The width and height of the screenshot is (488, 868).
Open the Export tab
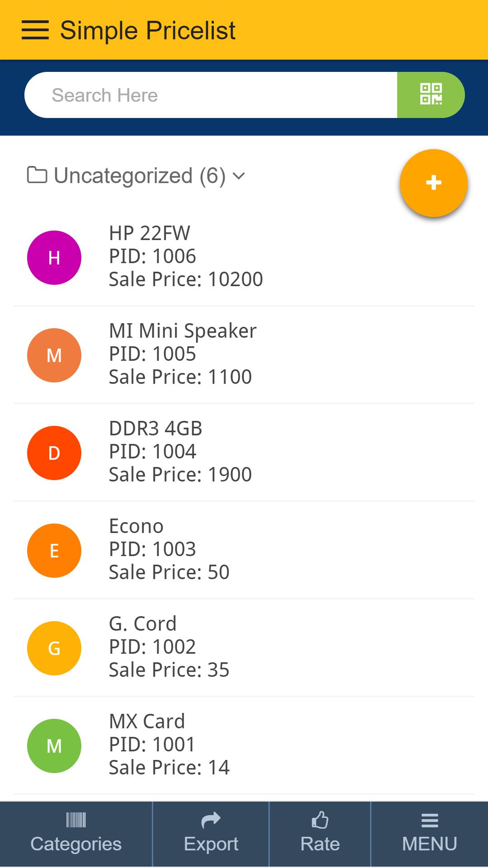tap(211, 834)
